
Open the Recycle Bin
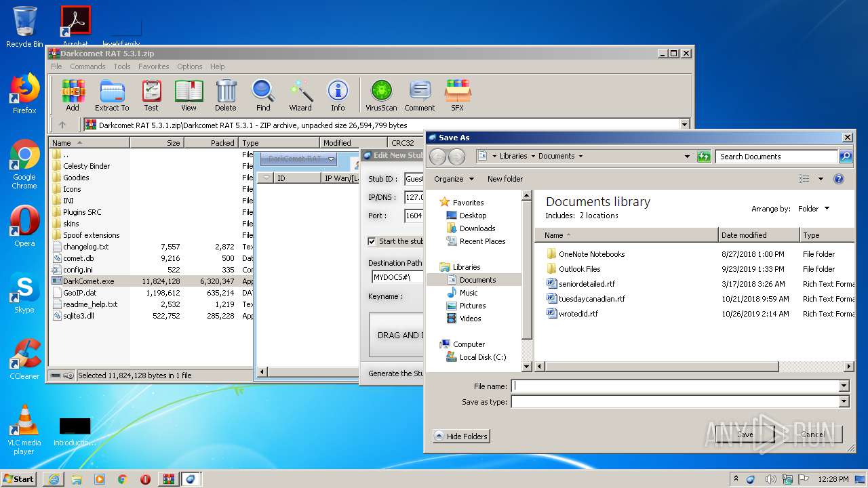pyautogui.click(x=24, y=27)
